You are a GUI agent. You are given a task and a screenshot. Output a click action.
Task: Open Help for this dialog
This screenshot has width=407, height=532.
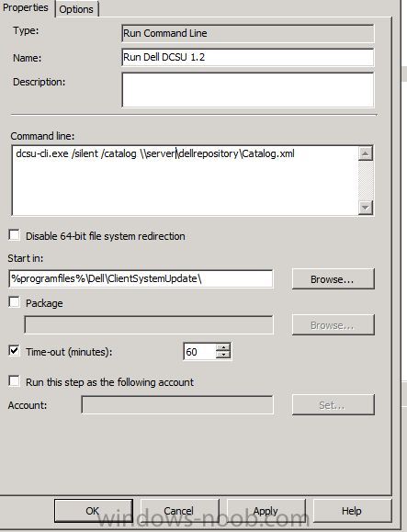coord(352,511)
